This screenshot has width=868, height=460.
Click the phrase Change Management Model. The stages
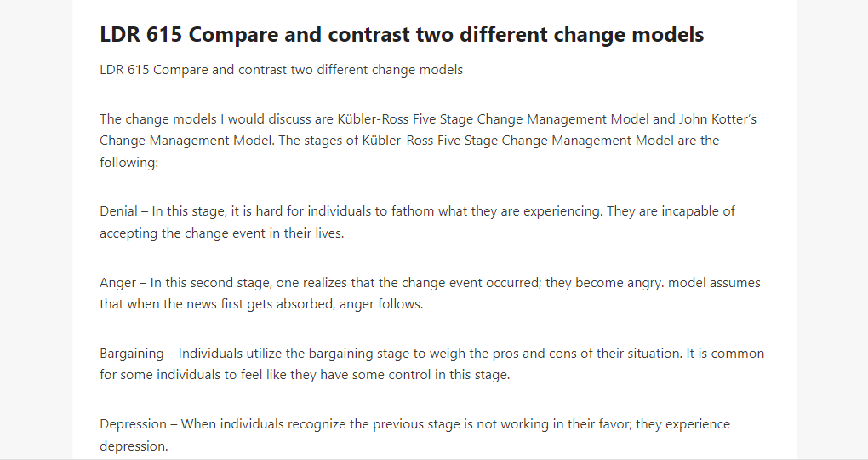[x=221, y=141]
